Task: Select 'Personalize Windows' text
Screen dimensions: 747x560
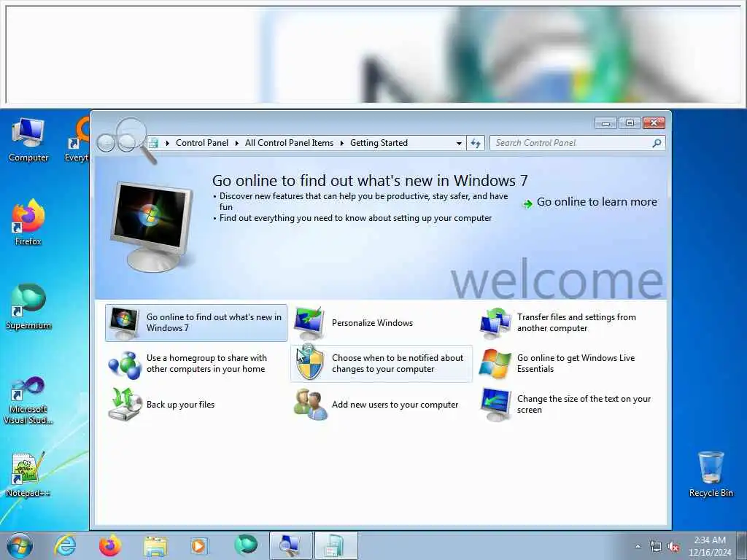Action: 372,323
